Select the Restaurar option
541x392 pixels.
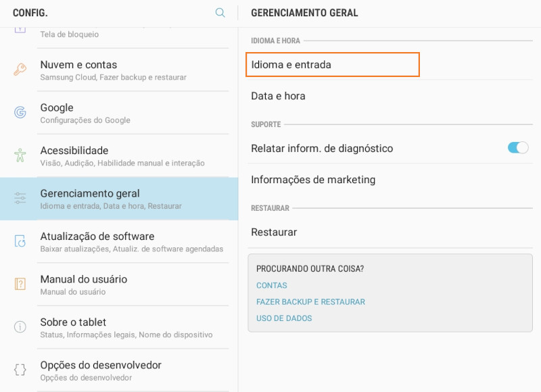[x=390, y=232]
